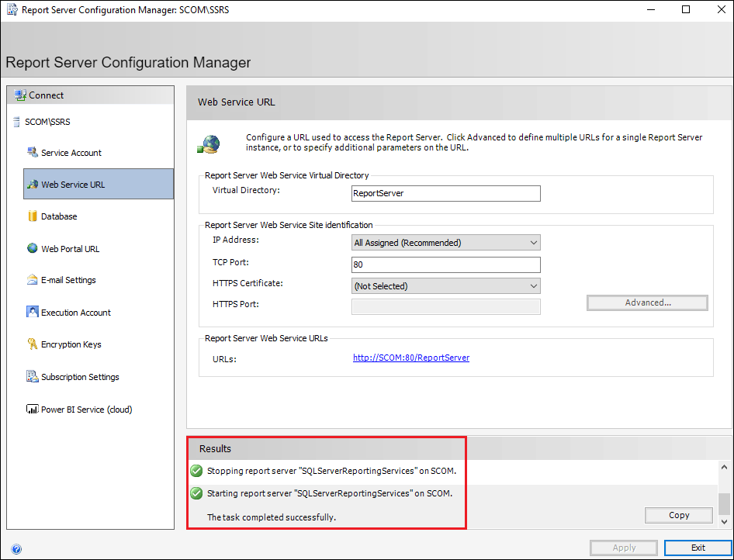Open the HTTPS Certificate dropdown

pos(445,286)
